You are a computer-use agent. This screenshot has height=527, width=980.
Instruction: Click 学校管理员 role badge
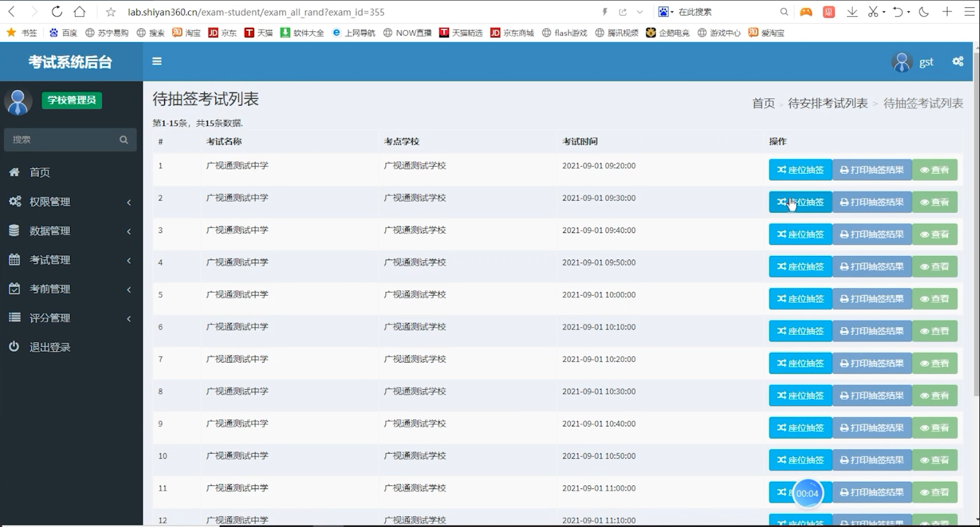click(x=72, y=100)
